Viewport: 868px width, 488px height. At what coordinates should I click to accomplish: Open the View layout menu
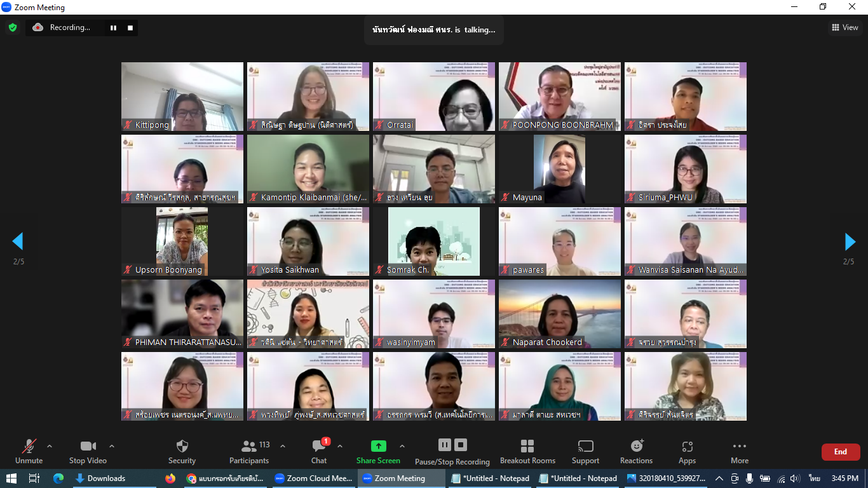[x=845, y=27]
